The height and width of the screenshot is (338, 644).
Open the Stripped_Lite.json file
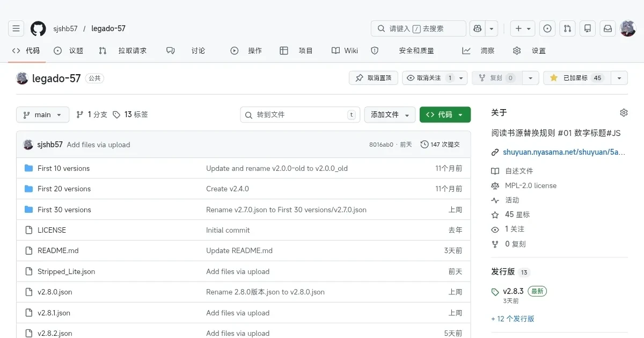pyautogui.click(x=66, y=271)
